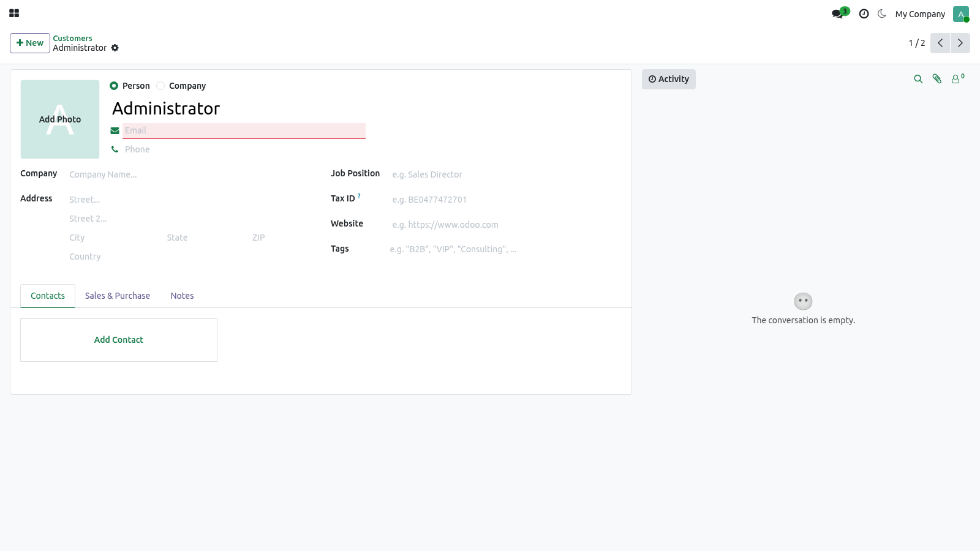
Task: Click the Add Contact button
Action: (119, 340)
